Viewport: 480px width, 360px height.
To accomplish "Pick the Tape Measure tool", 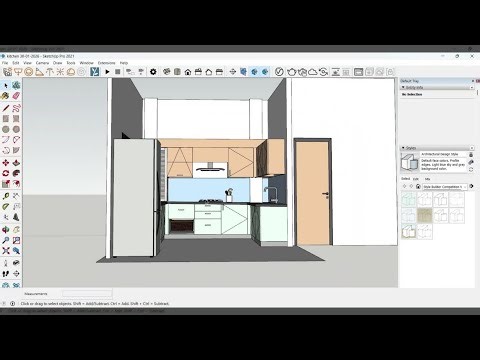I will 6,196.
